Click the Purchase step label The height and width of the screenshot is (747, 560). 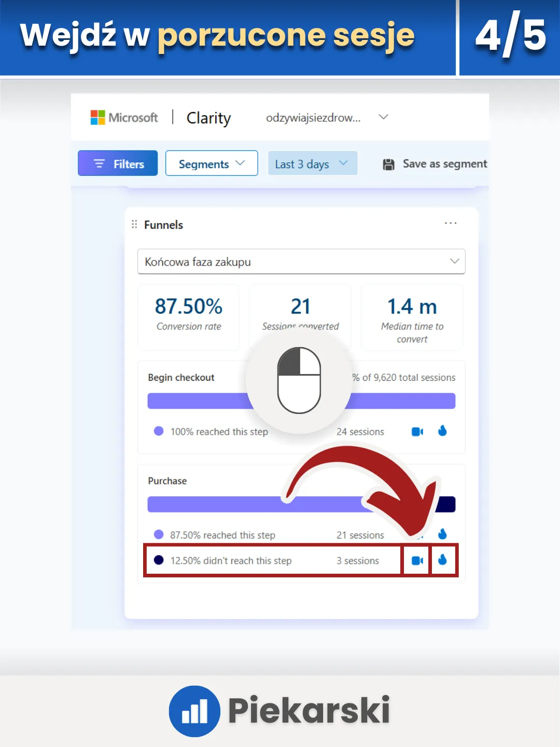click(x=167, y=481)
